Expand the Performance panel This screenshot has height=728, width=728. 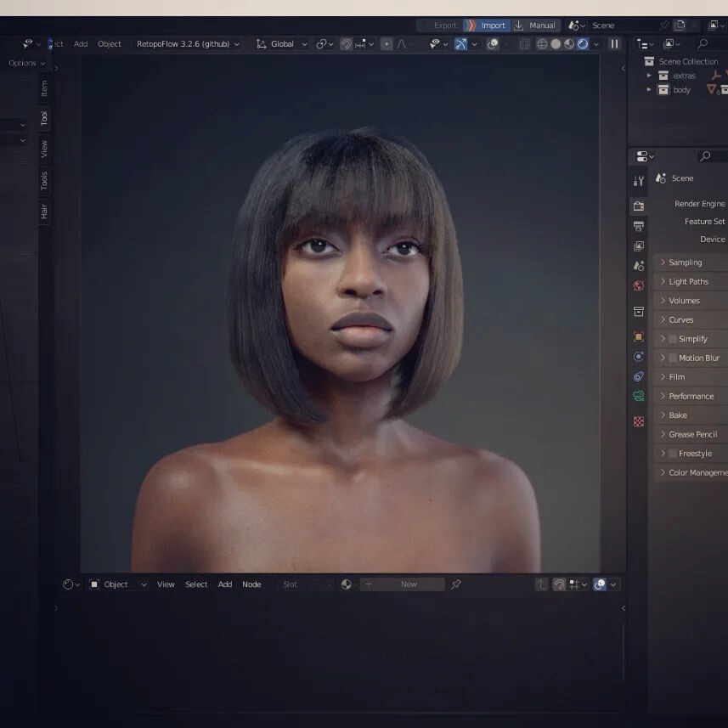pyautogui.click(x=691, y=396)
